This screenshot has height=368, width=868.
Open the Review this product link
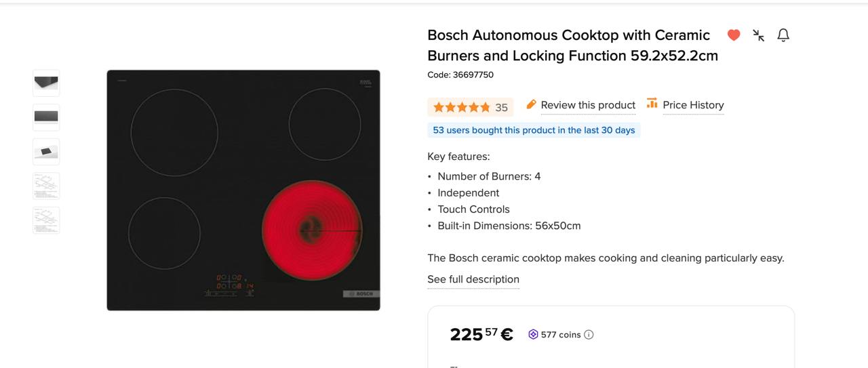[x=588, y=105]
